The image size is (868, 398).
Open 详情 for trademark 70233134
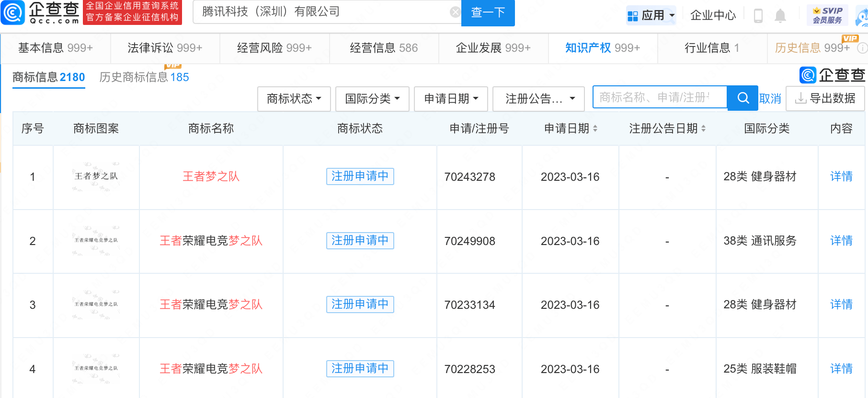841,304
